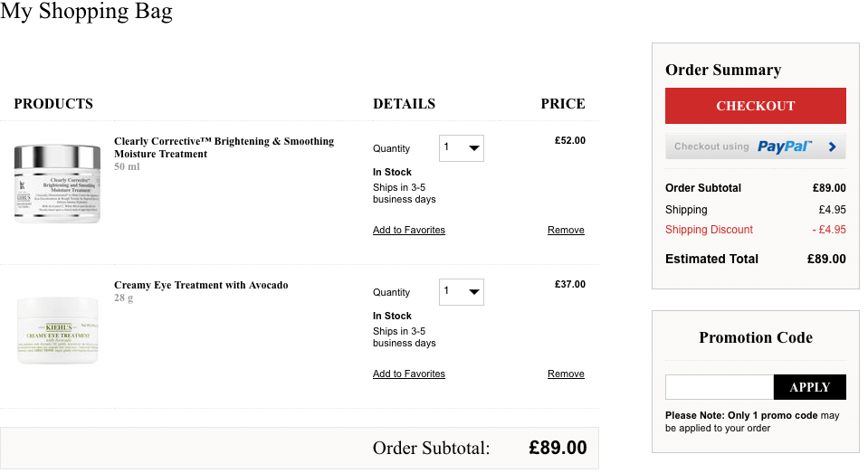Click the PayPal logo in checkout button

[784, 147]
